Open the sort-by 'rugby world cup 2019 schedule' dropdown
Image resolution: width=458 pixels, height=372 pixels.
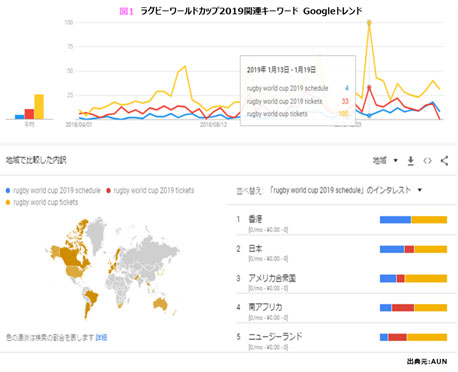pyautogui.click(x=346, y=190)
